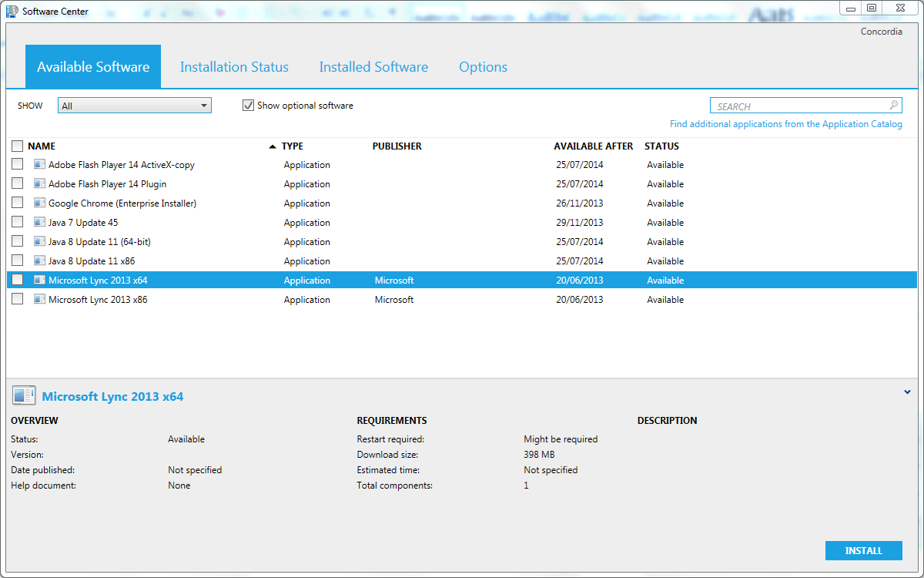This screenshot has height=578, width=924.
Task: Click the Microsoft Lync 2013 x86 row icon
Action: (x=39, y=299)
